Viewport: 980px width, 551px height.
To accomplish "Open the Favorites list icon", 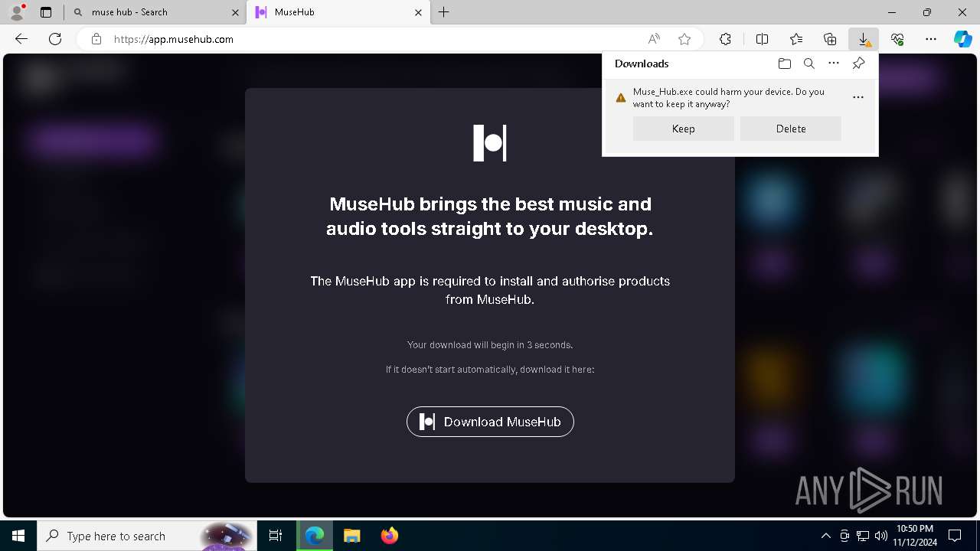I will pyautogui.click(x=796, y=39).
